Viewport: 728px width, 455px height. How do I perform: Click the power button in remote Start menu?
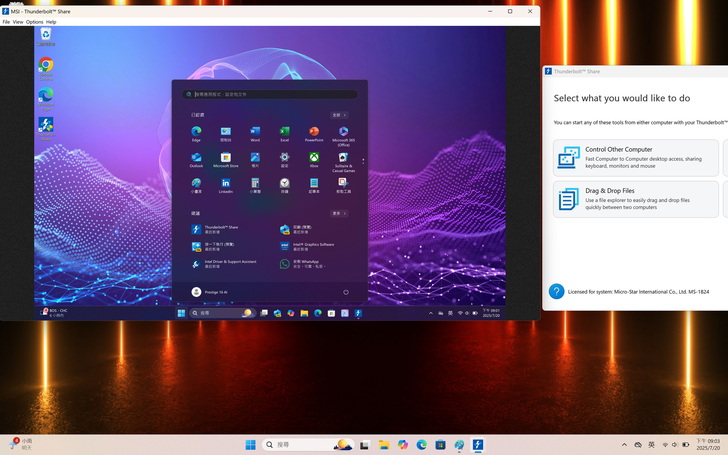pyautogui.click(x=346, y=292)
